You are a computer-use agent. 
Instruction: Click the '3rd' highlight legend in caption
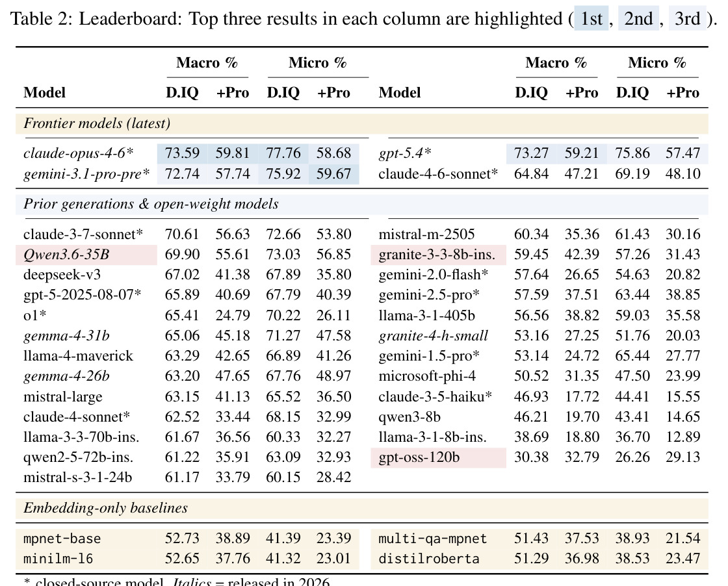[687, 19]
